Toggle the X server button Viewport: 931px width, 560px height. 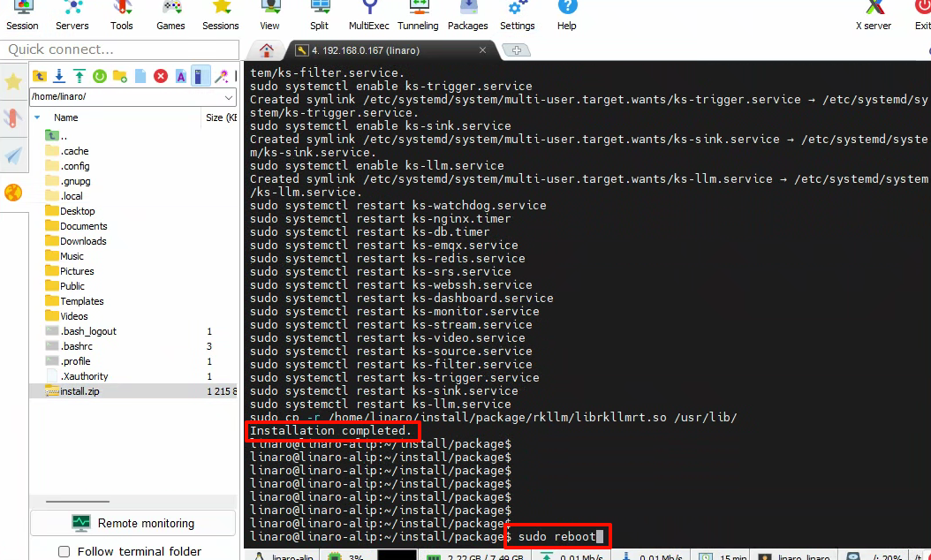tap(874, 16)
